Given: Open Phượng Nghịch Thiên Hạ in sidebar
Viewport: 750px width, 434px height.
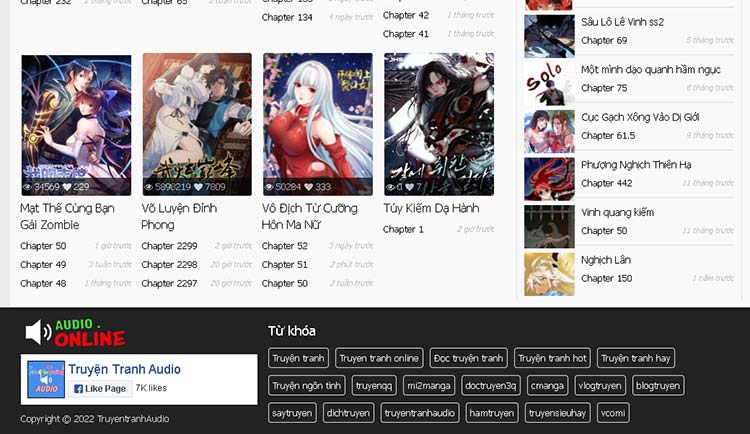Looking at the screenshot, I should [635, 165].
